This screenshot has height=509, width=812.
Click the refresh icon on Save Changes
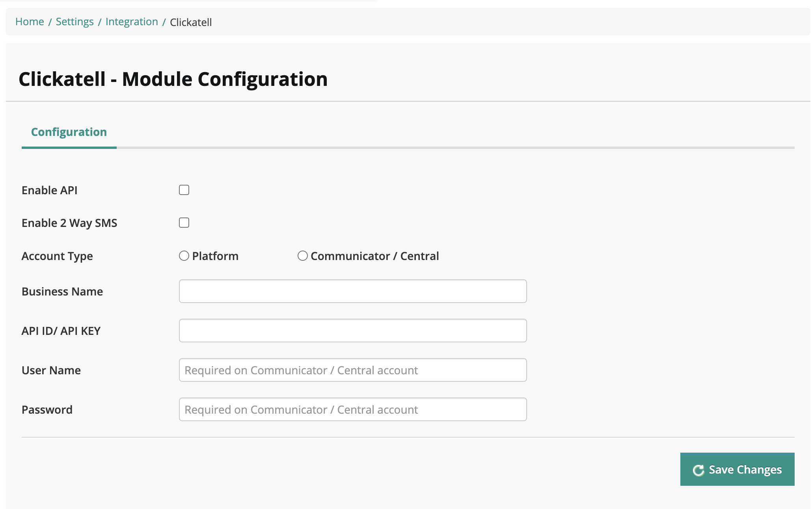698,470
